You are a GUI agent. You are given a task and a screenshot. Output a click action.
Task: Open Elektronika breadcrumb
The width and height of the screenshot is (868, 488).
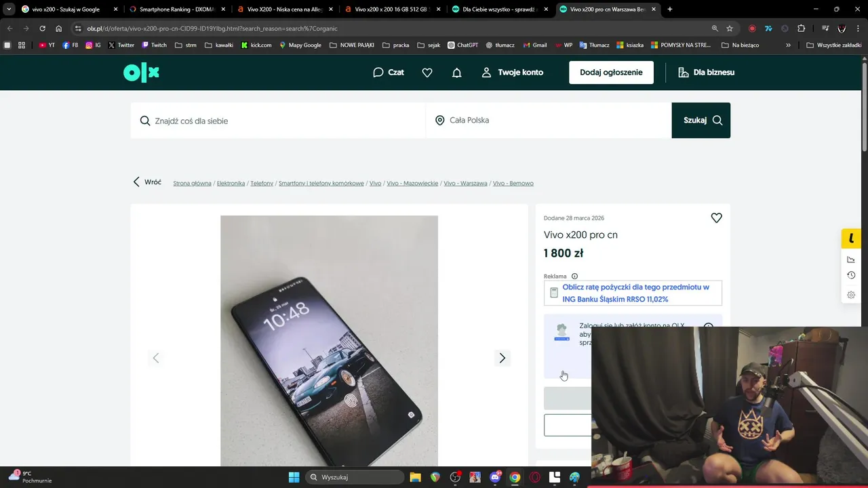(231, 184)
